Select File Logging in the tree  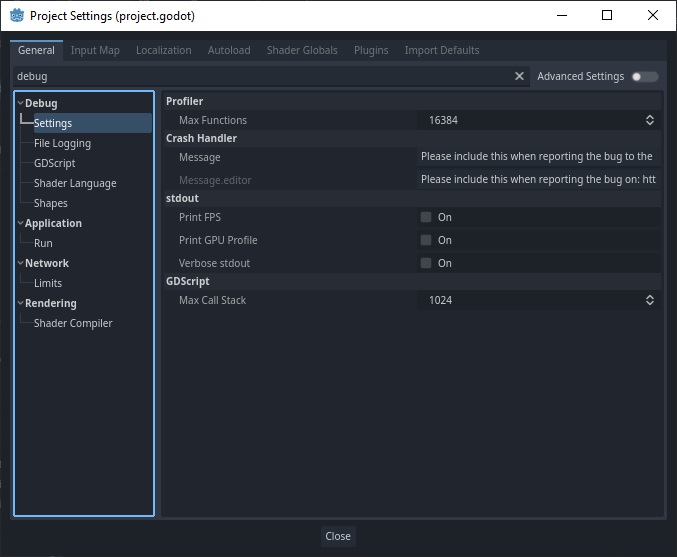(62, 143)
